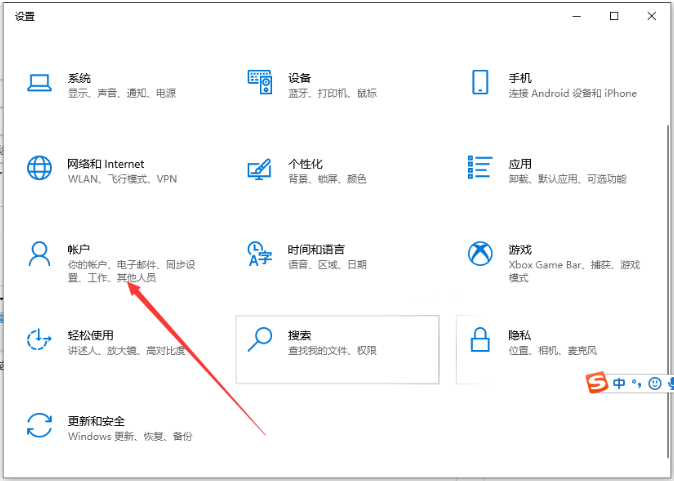
Task: Open Devices via the keyboard icon
Action: (x=260, y=85)
